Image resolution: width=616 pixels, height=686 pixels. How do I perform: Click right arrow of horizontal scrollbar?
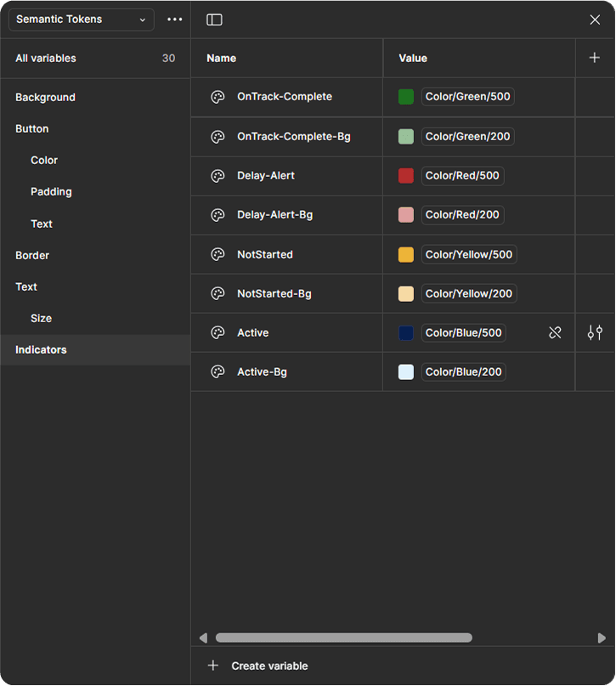(602, 638)
